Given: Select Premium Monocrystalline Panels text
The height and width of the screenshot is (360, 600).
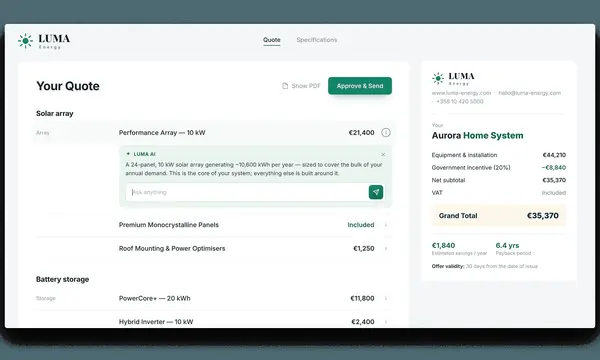Looking at the screenshot, I should pos(169,225).
